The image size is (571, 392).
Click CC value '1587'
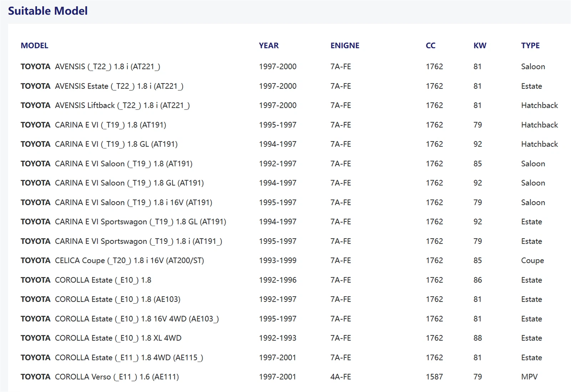click(434, 377)
